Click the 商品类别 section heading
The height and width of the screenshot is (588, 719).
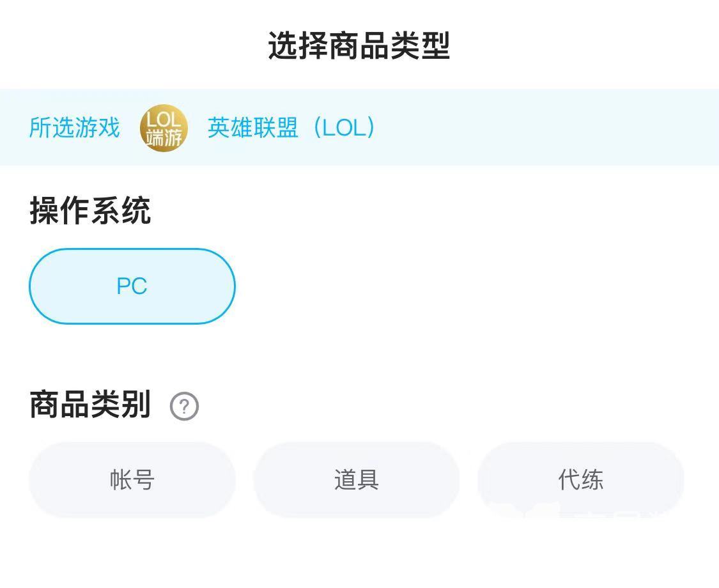90,405
